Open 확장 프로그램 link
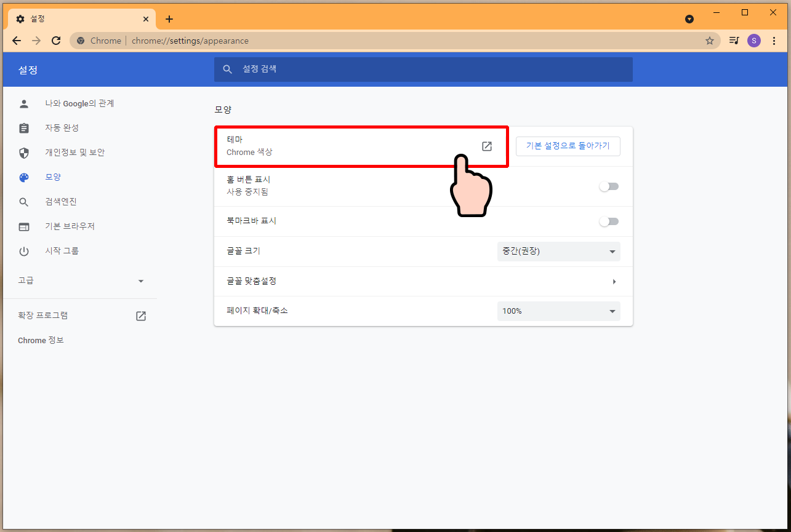 43,316
